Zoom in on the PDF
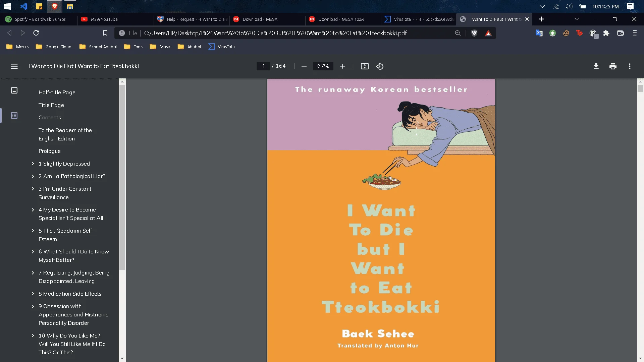This screenshot has height=362, width=644. coord(342,66)
